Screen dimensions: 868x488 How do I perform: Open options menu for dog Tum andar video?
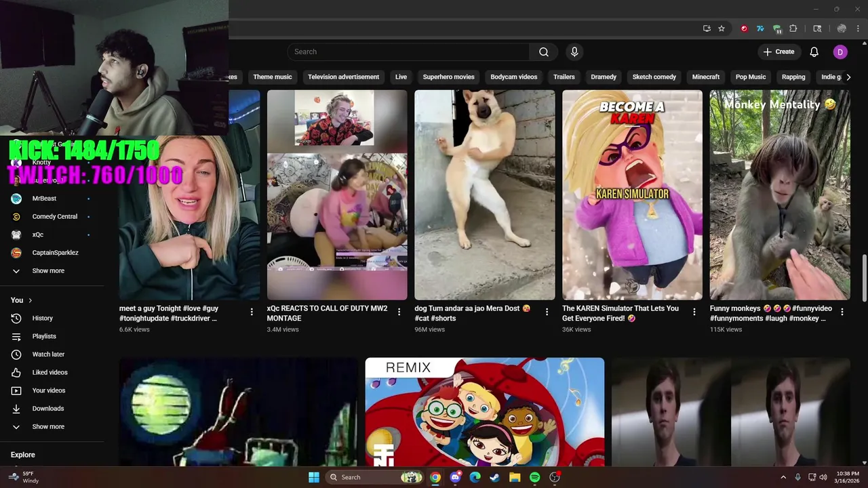click(547, 312)
